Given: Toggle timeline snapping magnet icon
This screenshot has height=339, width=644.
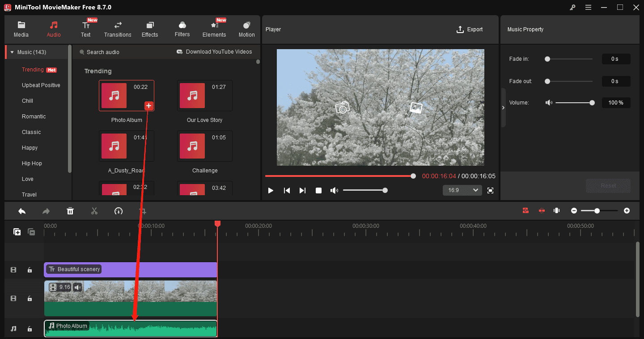Looking at the screenshot, I should [525, 210].
